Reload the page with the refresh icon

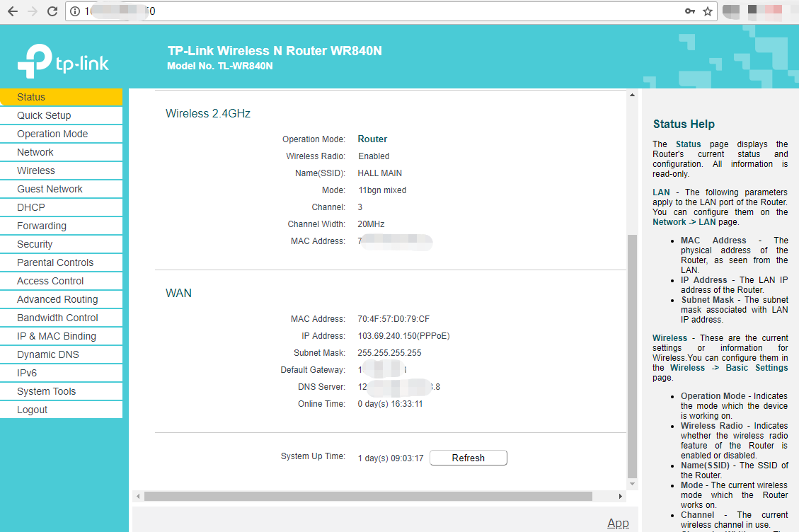pyautogui.click(x=52, y=11)
